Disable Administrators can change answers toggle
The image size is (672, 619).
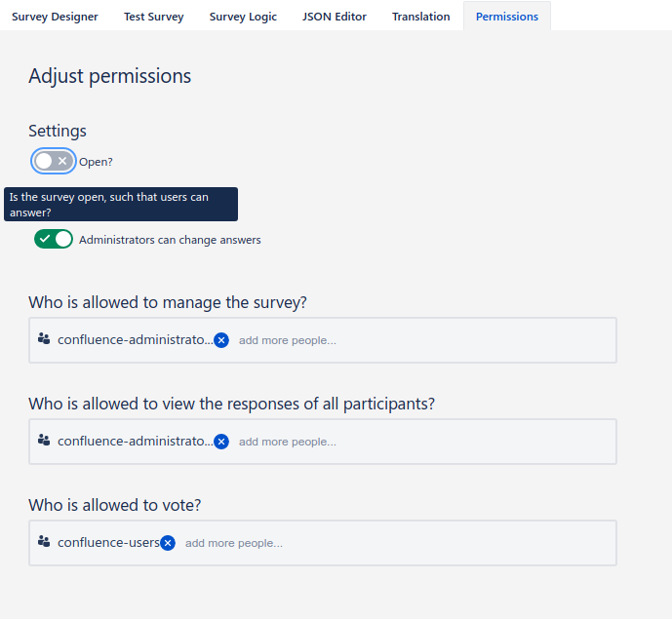tap(54, 239)
